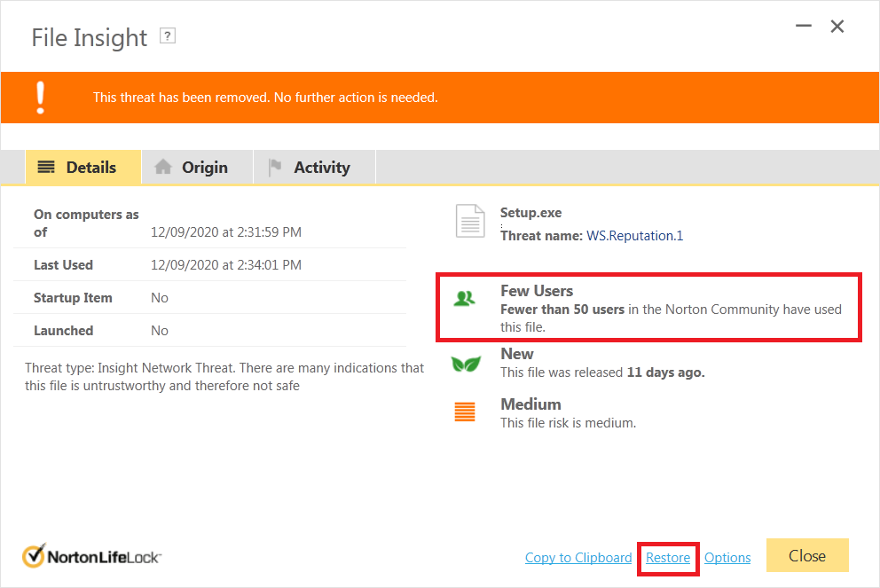Screen dimensions: 880x588
Task: Click the 'Threat name:' label
Action: click(542, 236)
